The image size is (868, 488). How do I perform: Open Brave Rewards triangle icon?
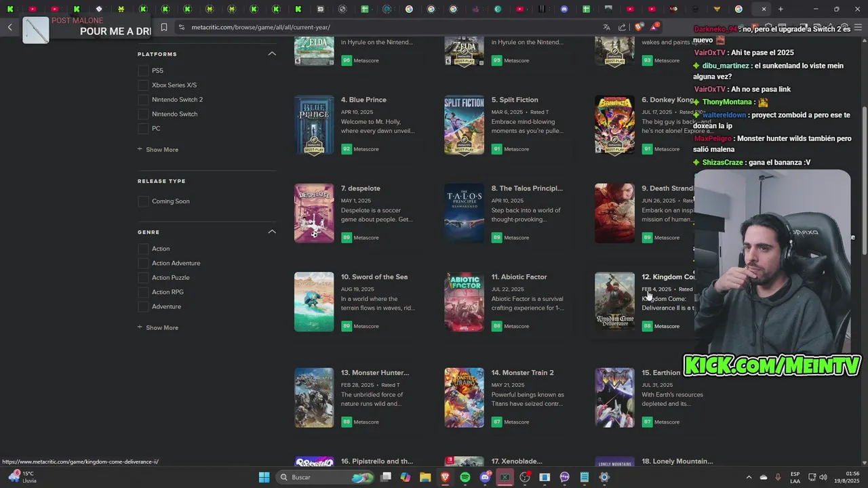(x=654, y=27)
